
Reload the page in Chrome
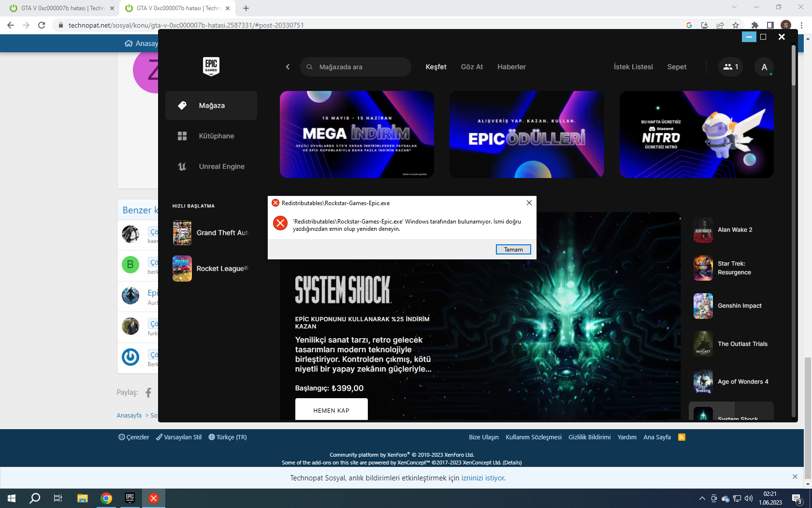[42, 25]
